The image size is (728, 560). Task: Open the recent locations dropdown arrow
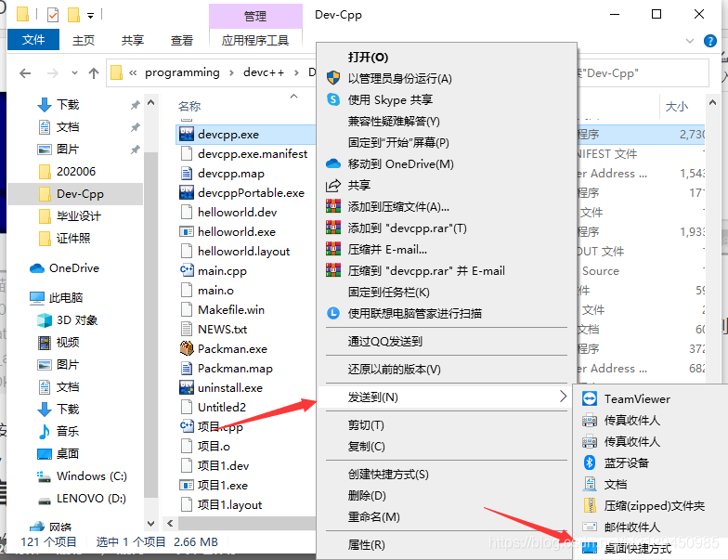74,72
